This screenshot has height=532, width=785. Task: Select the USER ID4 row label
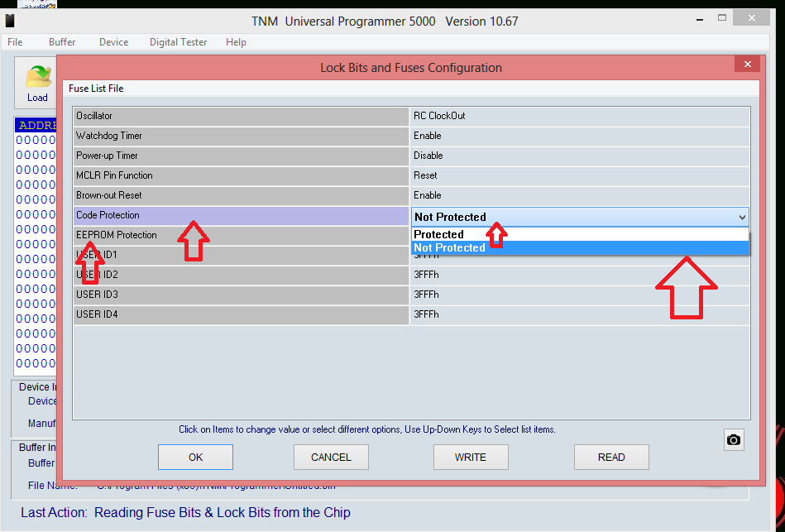coord(241,314)
